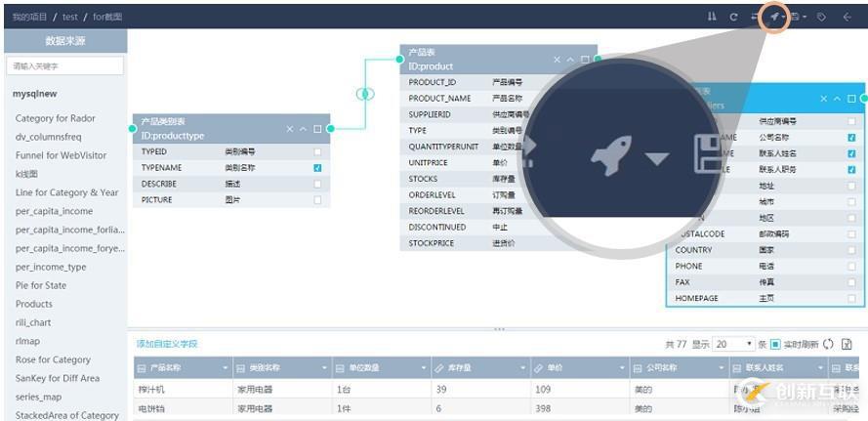Click the left connector dot of the product table card
Image resolution: width=868 pixels, height=421 pixels.
point(400,59)
